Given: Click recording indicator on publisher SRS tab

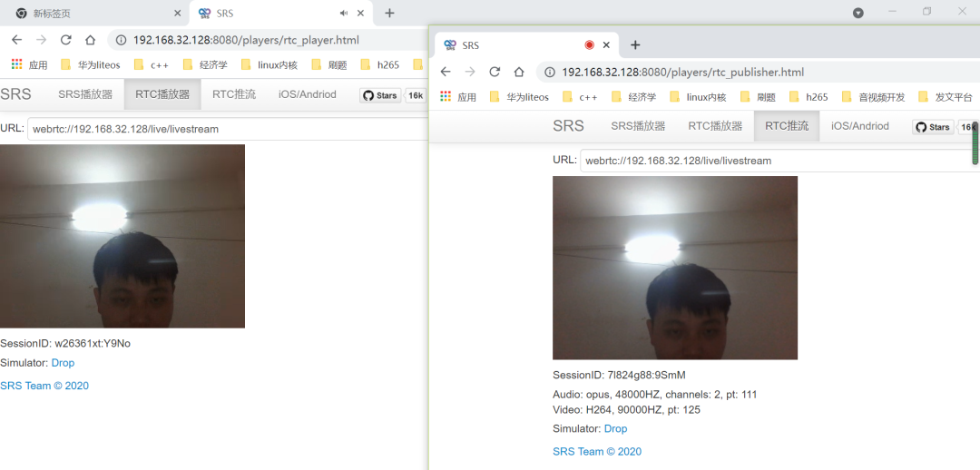Looking at the screenshot, I should point(589,45).
